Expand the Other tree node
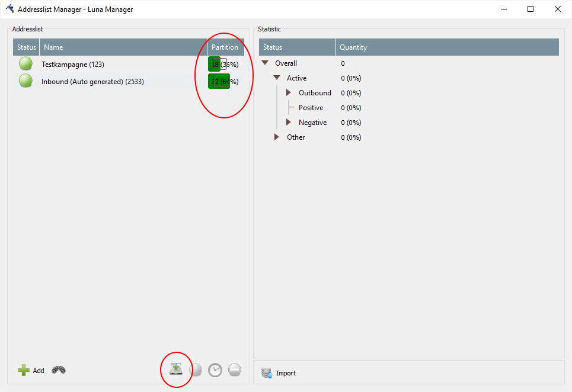572x392 pixels. [277, 137]
